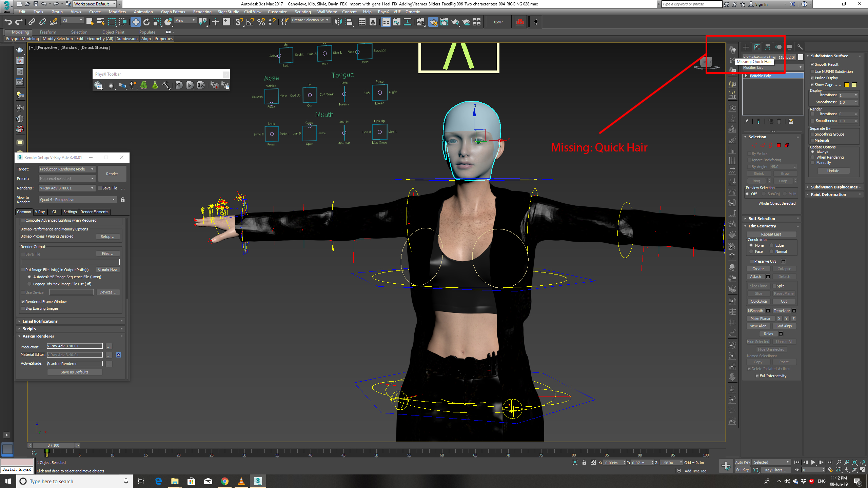Switch to the V-Ray tab
Viewport: 868px width, 488px height.
[x=40, y=212]
